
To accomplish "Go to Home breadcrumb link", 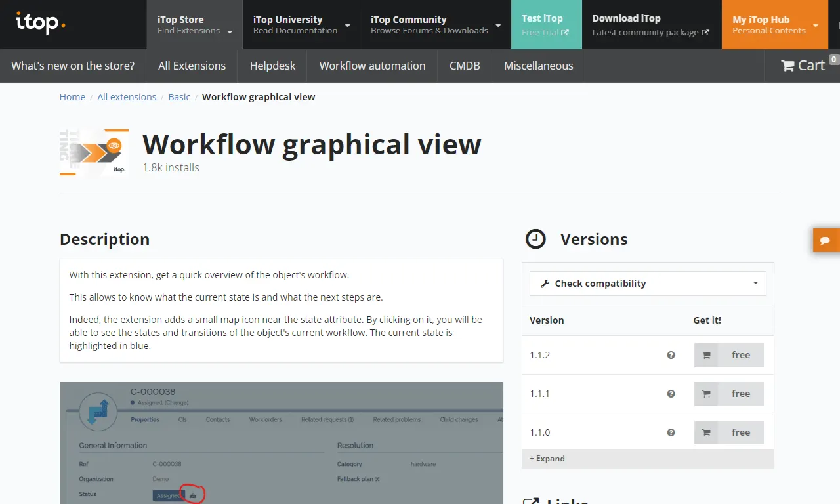I will coord(72,97).
